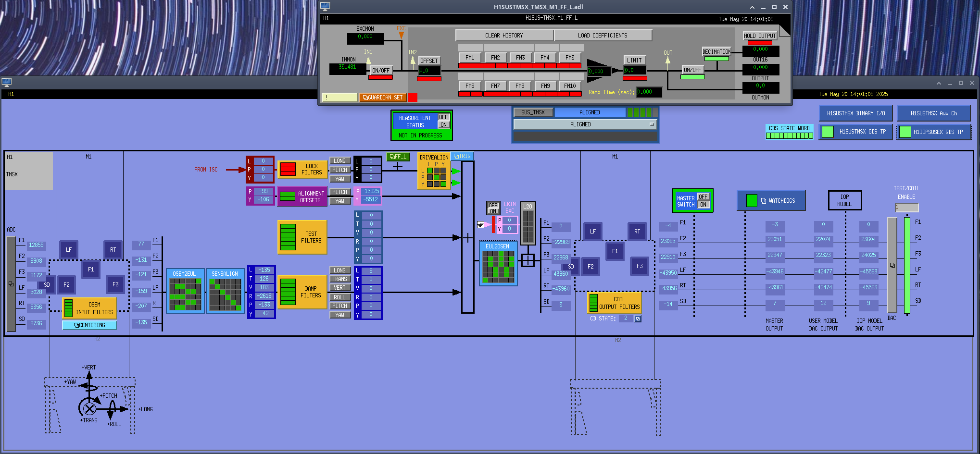Click green indicator on H1SUSTMSX GDS TP
Image resolution: width=980 pixels, height=454 pixels.
coord(828,132)
